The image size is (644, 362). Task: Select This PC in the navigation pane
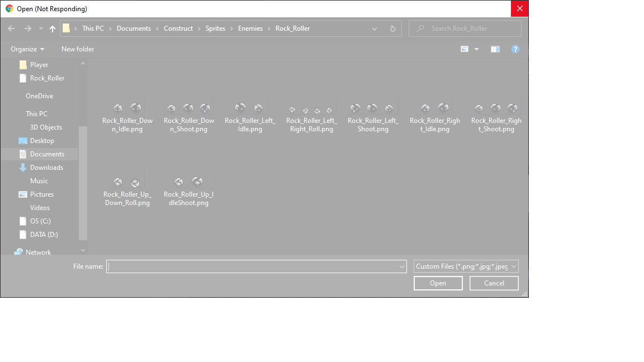coord(36,114)
